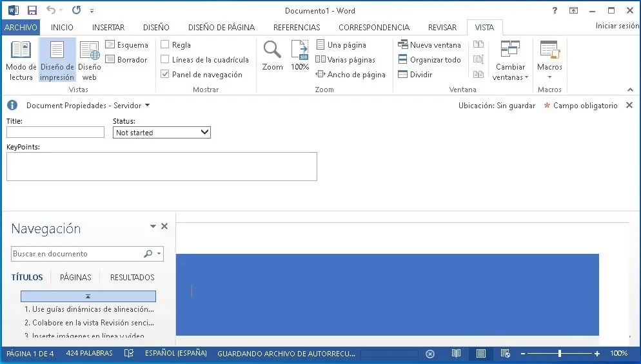Switch to Borrador view
Viewport: 641px width, 364px height.
tap(126, 60)
